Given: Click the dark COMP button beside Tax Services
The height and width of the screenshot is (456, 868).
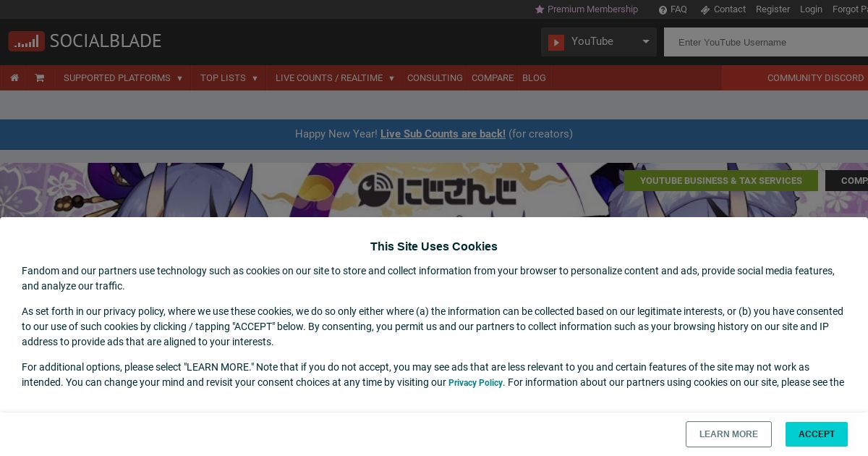Looking at the screenshot, I should [x=846, y=181].
